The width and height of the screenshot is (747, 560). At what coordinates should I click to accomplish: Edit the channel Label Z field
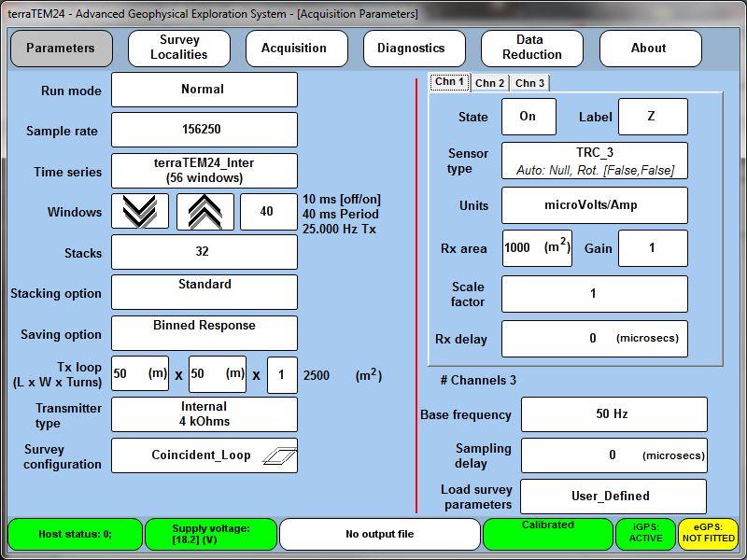pos(653,117)
